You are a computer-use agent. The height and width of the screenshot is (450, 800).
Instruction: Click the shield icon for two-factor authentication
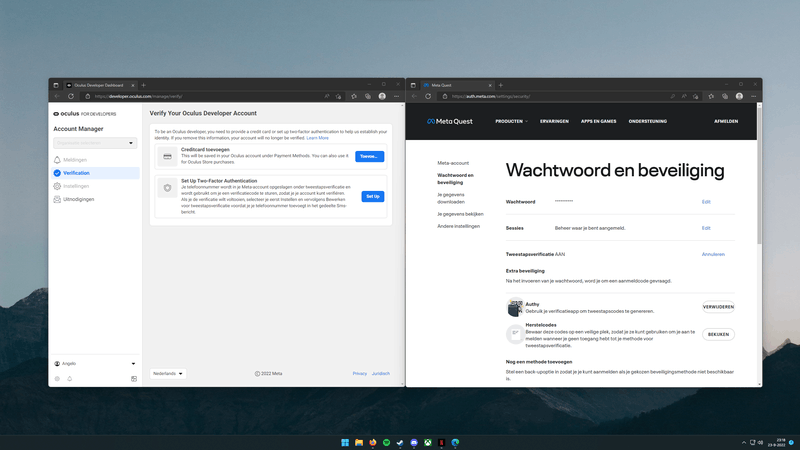(x=167, y=188)
